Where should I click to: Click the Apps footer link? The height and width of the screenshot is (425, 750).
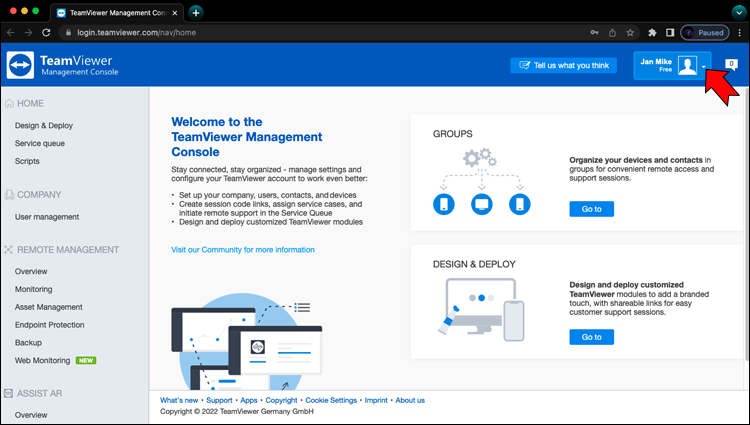[x=249, y=400]
